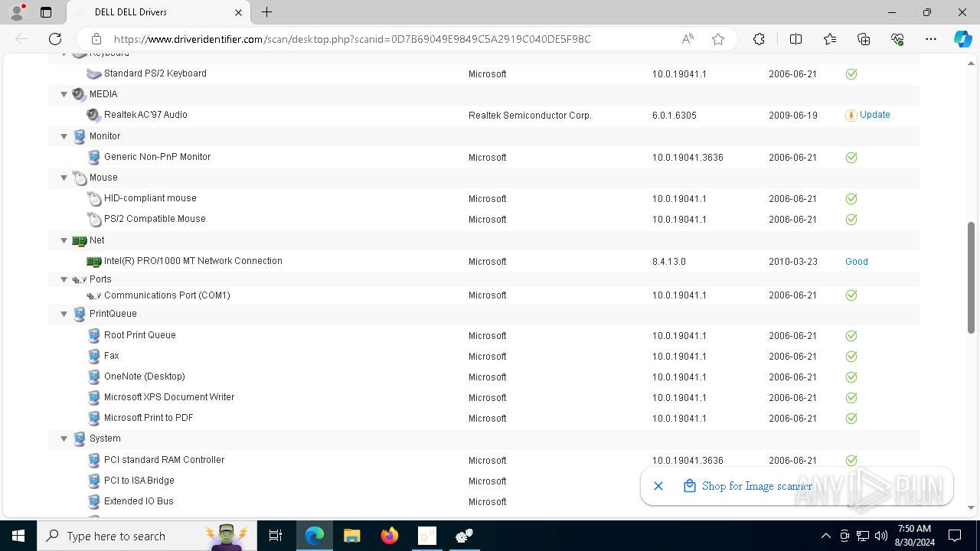
Task: Click the orange update icon for Realtek audio
Action: (x=851, y=115)
